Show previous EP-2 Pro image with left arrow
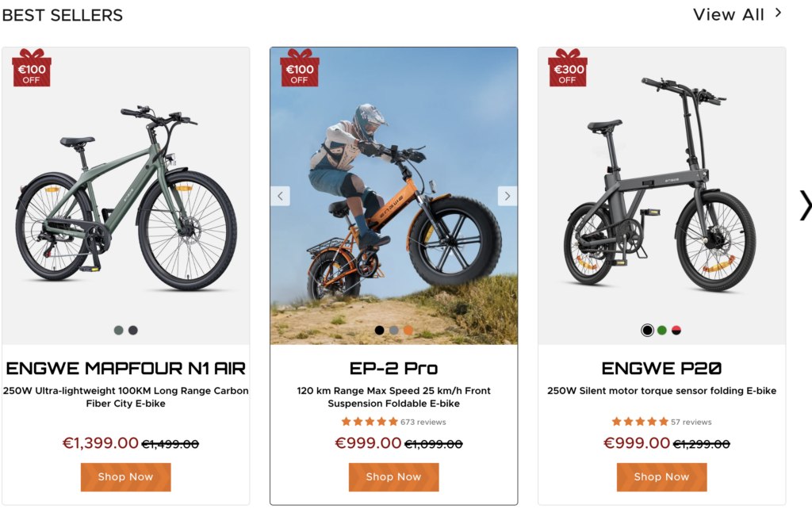 [280, 197]
